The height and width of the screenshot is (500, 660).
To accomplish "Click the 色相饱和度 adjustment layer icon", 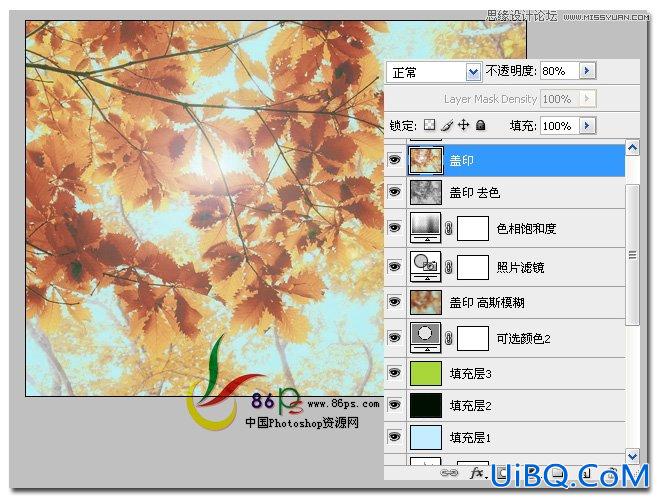I will point(426,228).
